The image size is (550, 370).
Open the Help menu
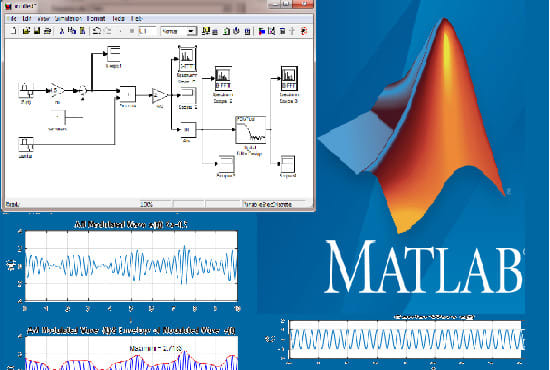point(136,19)
